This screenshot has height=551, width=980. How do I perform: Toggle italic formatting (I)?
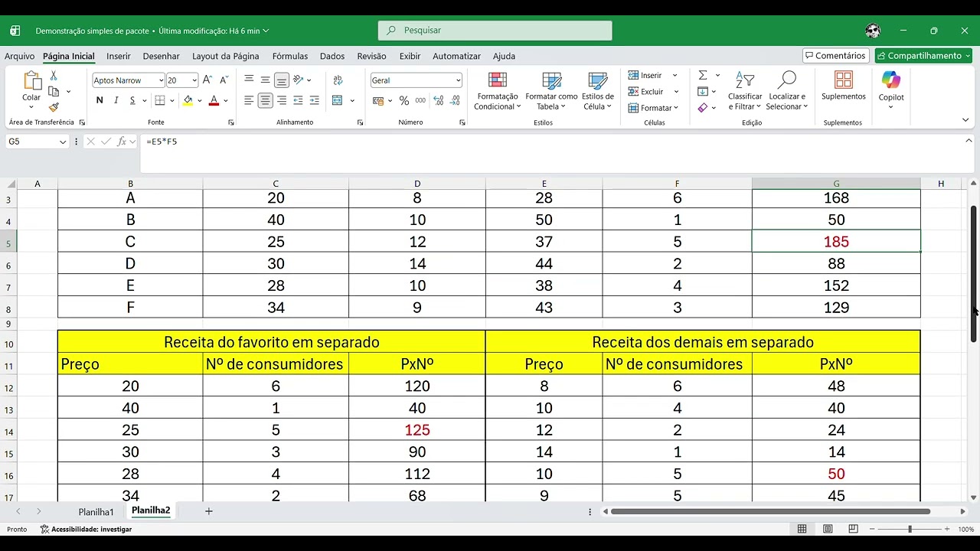[x=116, y=100]
